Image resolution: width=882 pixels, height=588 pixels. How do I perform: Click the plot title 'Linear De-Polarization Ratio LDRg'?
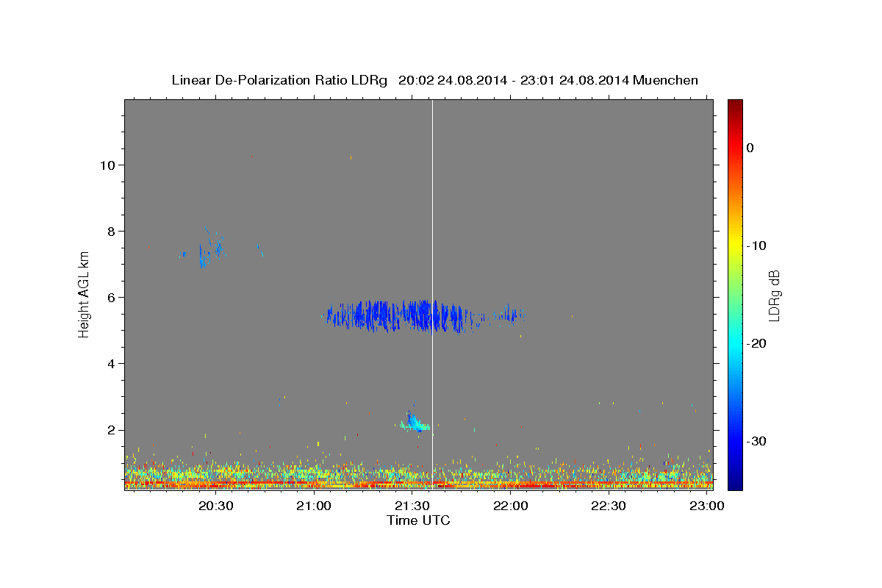[279, 80]
